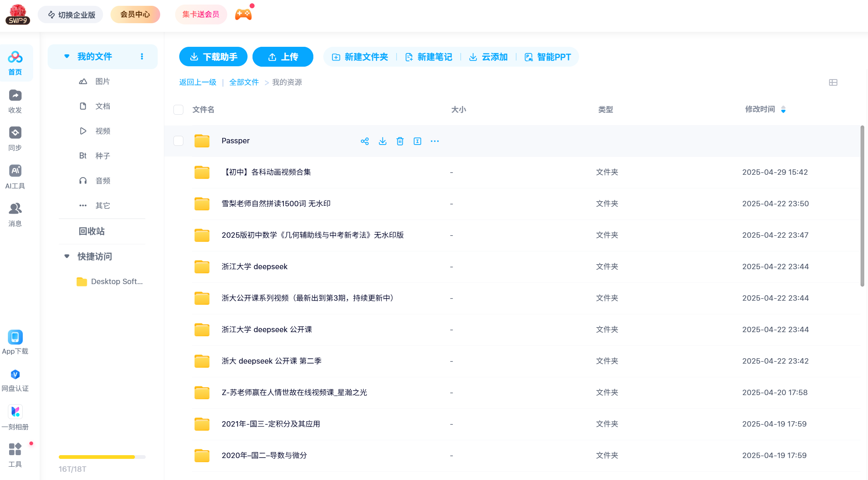
Task: Check the Passper folder checkbox
Action: (x=178, y=141)
